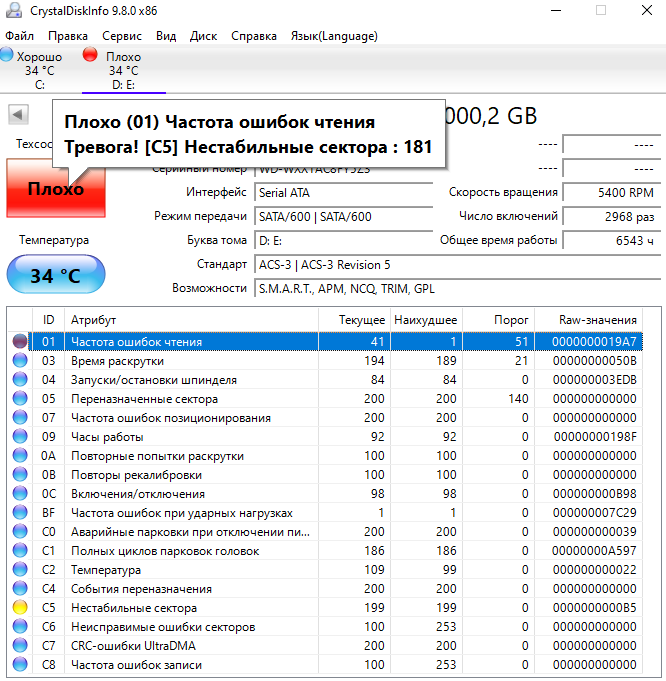Image resolution: width=666 pixels, height=681 pixels.
Task: Click raw value 00000000A597
Action: pos(594,551)
